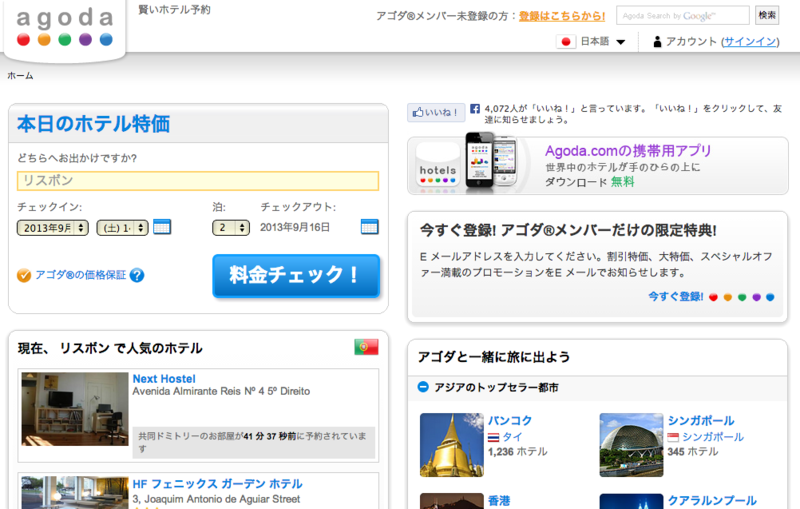The height and width of the screenshot is (509, 800).
Task: Open check-in day dropdown (土)
Action: 122,227
